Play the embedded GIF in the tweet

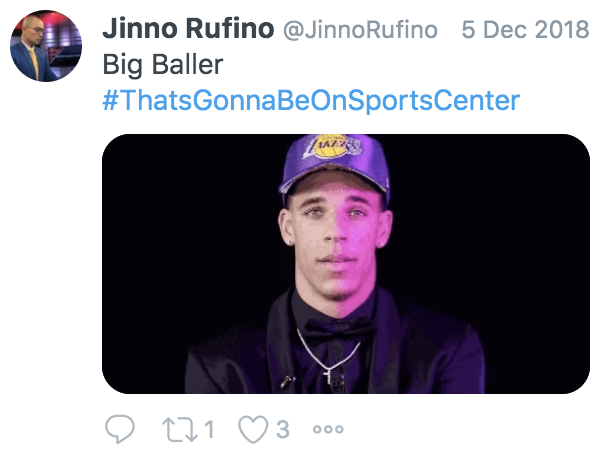pos(346,264)
